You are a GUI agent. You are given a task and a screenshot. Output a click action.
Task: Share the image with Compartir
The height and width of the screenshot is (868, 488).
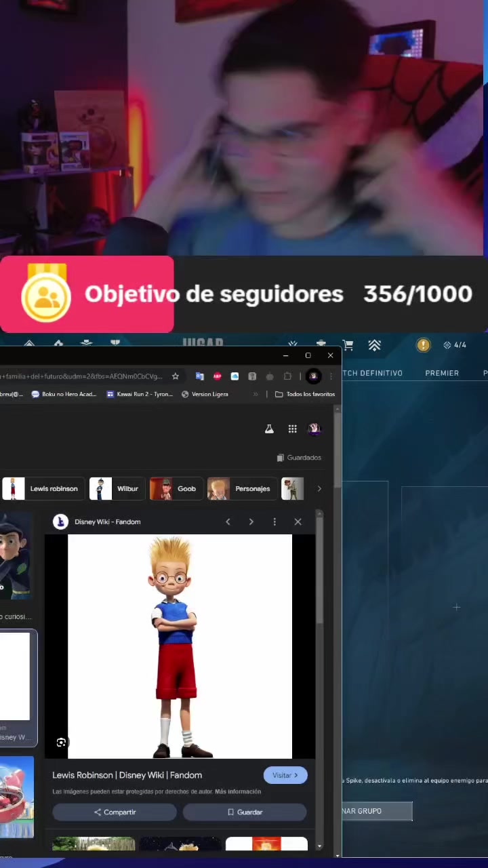[115, 812]
